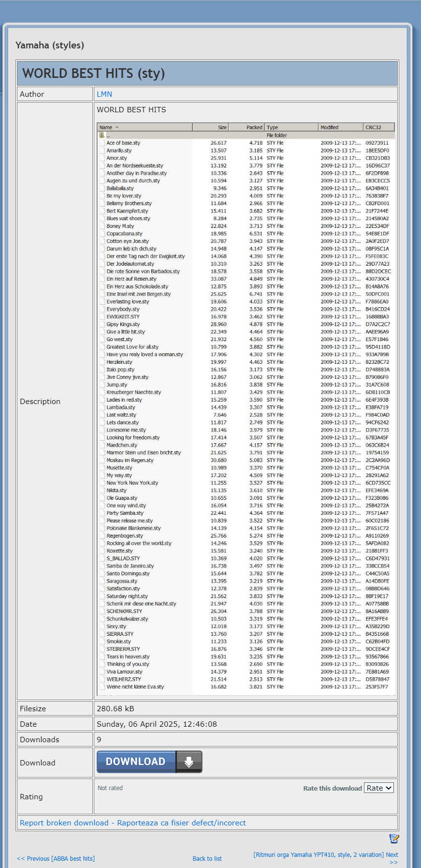
Task: Select file "Ladies in red.sty"
Action: click(x=124, y=400)
